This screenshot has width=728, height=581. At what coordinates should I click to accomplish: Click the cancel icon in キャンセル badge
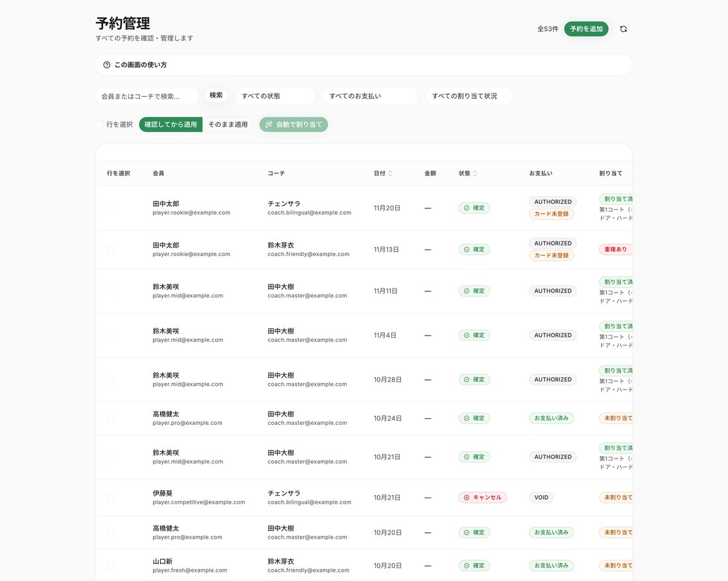tap(467, 498)
